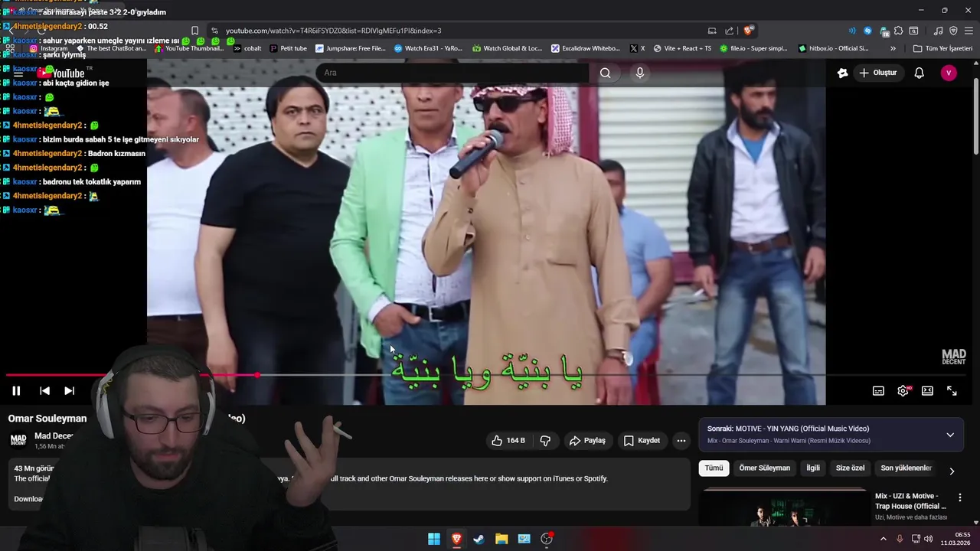
Task: Expand the 'Sonraki' playlist panel chevron
Action: [950, 435]
